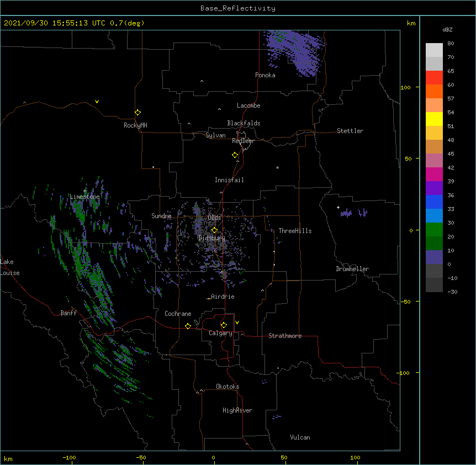Pick the orange 57–60 dBZ legend swatch
The width and height of the screenshot is (476, 465).
tap(434, 91)
